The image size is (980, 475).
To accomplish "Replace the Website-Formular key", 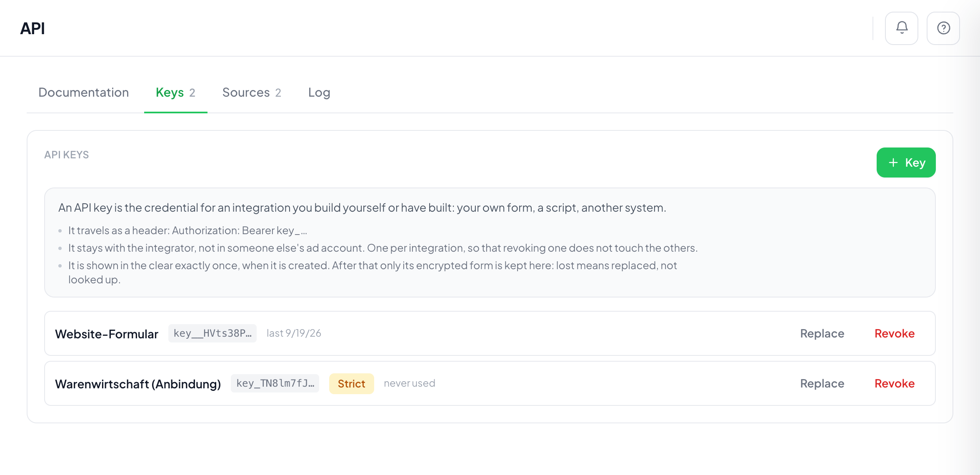I will 822,333.
